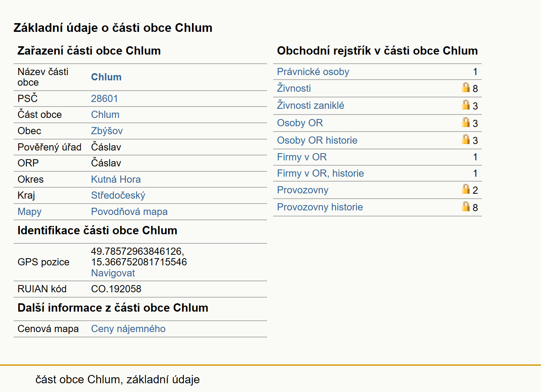Click the lock icon in Osoby OR row
Image resolution: width=541 pixels, height=392 pixels.
466,122
